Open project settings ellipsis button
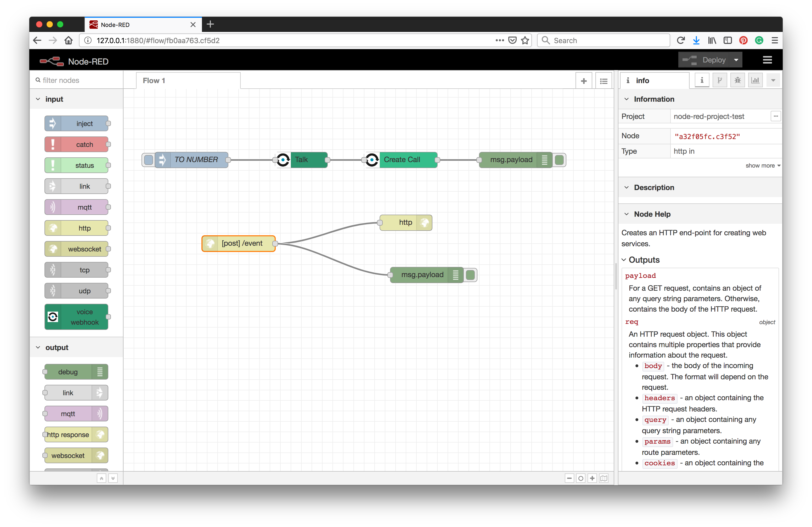 tap(775, 116)
